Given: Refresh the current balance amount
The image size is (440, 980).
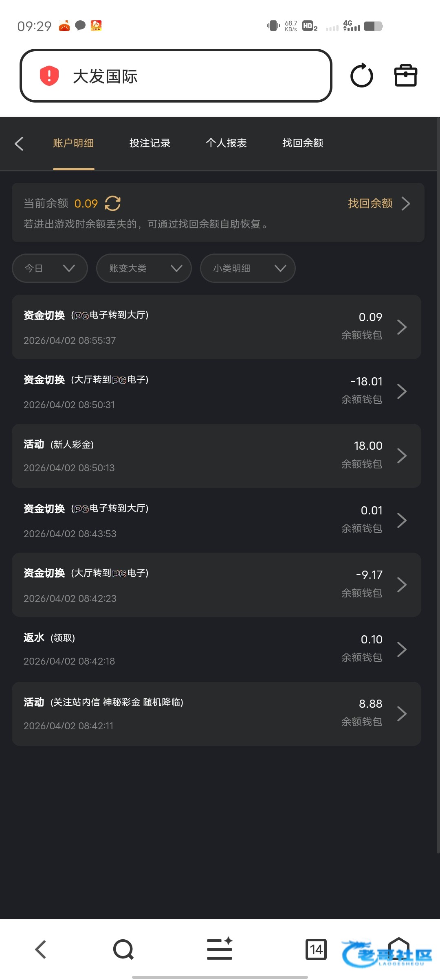Looking at the screenshot, I should tap(113, 203).
